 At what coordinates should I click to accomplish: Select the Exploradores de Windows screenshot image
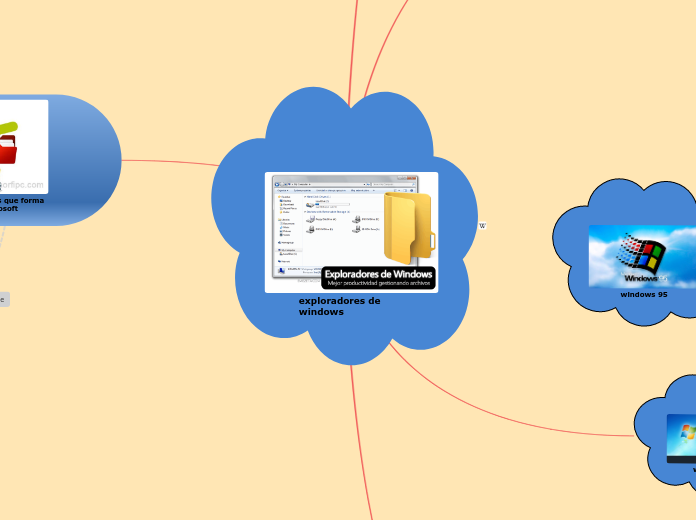[351, 232]
